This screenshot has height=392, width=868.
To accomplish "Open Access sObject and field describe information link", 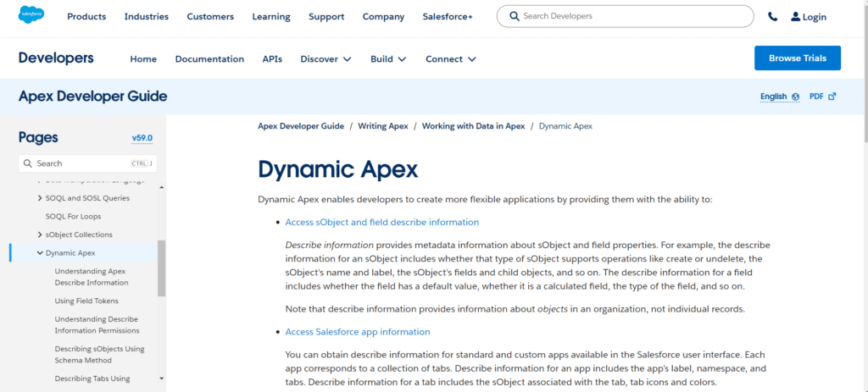I will point(381,223).
